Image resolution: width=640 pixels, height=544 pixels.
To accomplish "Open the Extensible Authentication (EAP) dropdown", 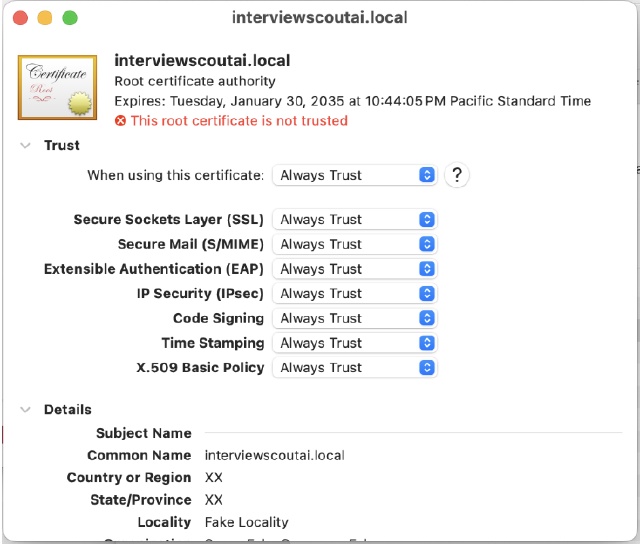I will point(354,269).
